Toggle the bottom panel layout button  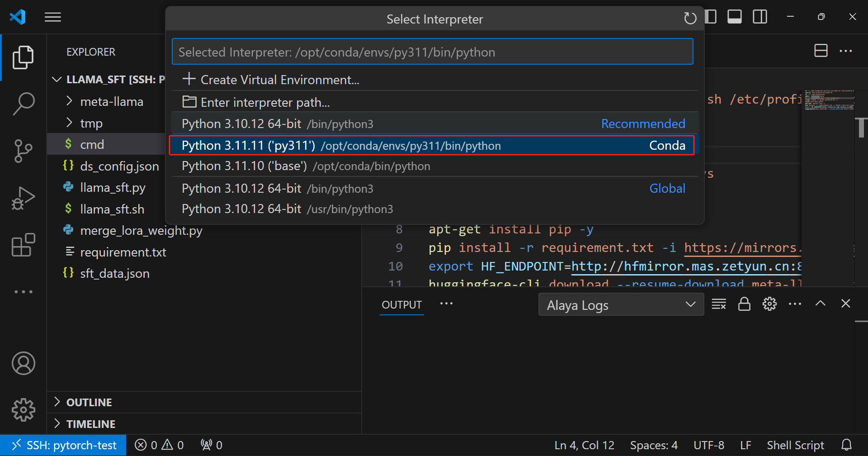[x=735, y=17]
